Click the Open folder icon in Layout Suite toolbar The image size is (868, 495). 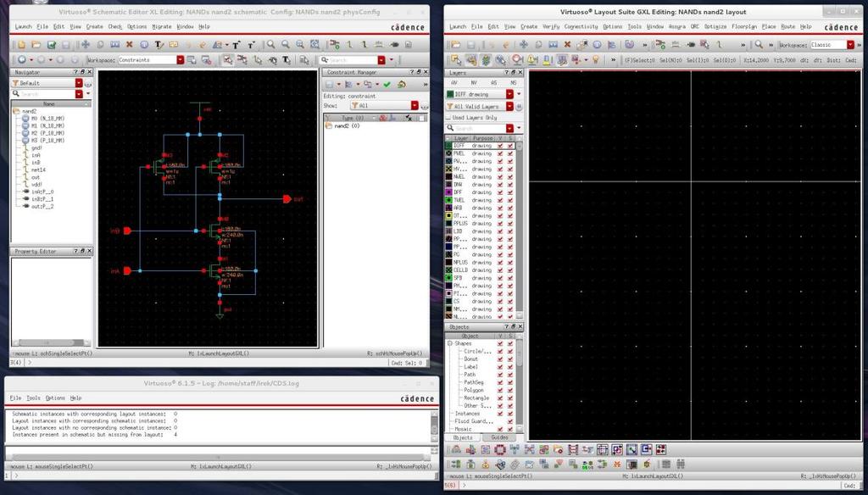[x=455, y=44]
